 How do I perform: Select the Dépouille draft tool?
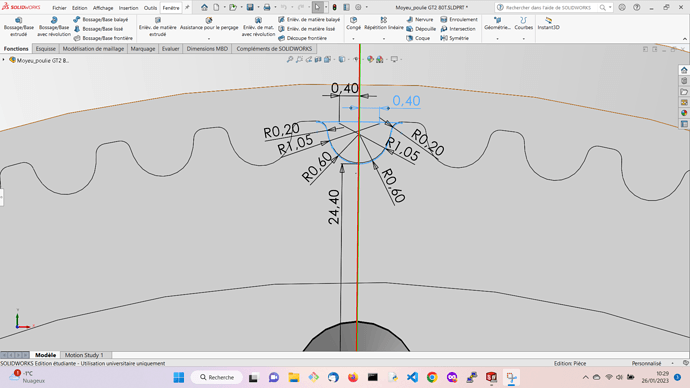click(421, 29)
